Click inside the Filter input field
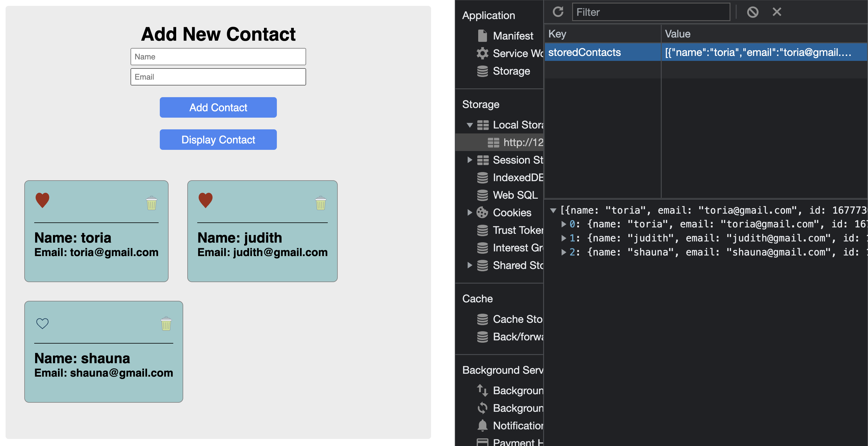The image size is (868, 446). [x=650, y=12]
